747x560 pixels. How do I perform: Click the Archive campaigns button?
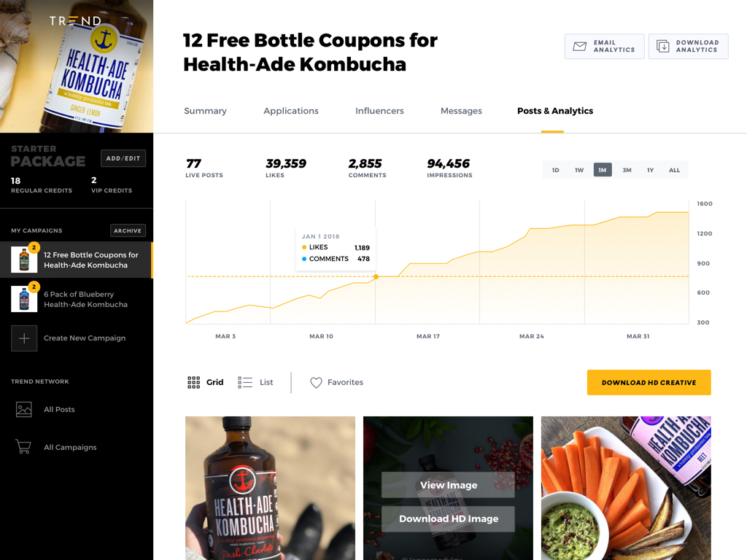(x=128, y=230)
